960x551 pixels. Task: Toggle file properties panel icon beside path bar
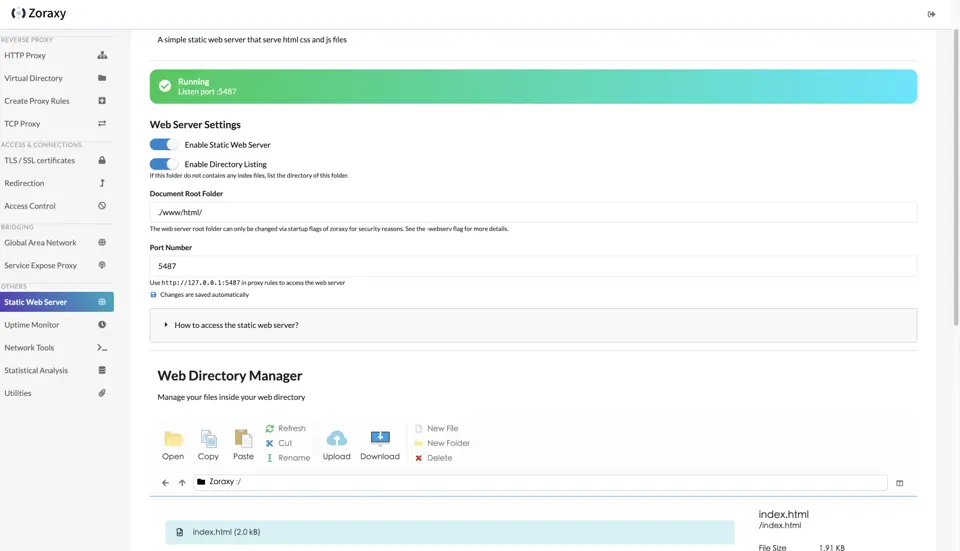899,483
